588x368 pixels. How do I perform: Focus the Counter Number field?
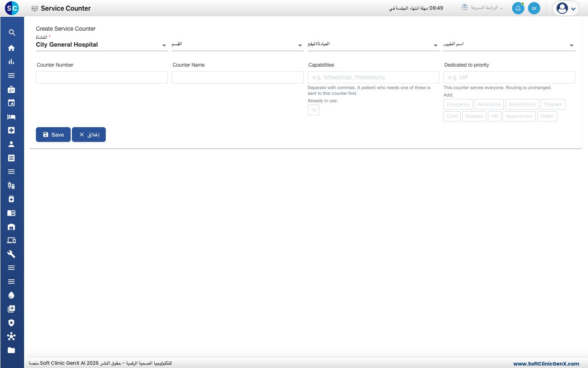point(102,77)
